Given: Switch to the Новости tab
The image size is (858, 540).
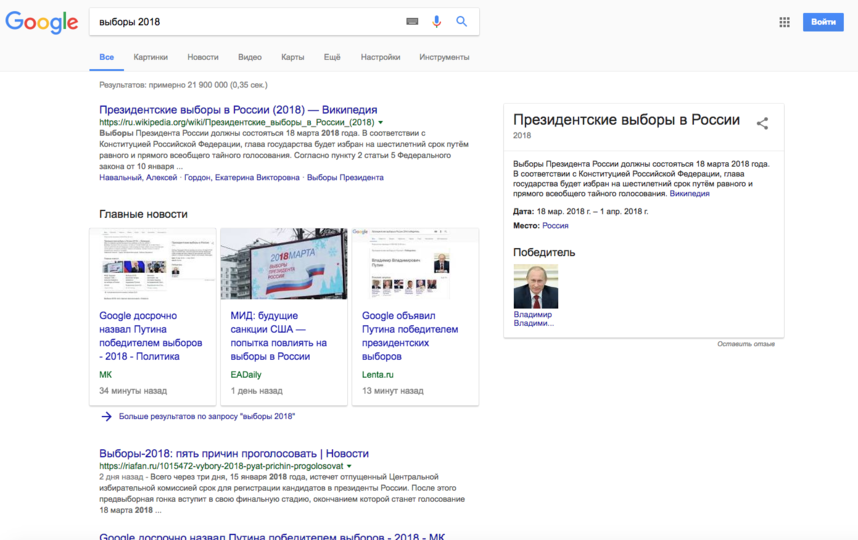Looking at the screenshot, I should [x=202, y=57].
